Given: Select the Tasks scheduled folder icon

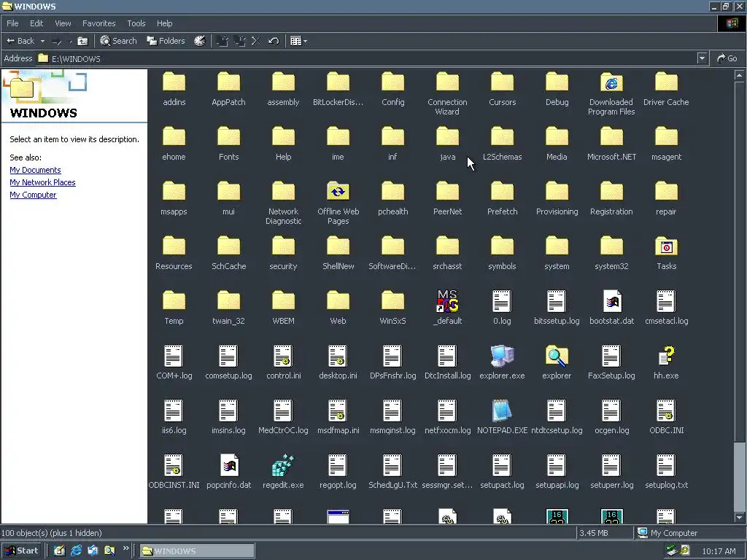Looking at the screenshot, I should pyautogui.click(x=666, y=246).
